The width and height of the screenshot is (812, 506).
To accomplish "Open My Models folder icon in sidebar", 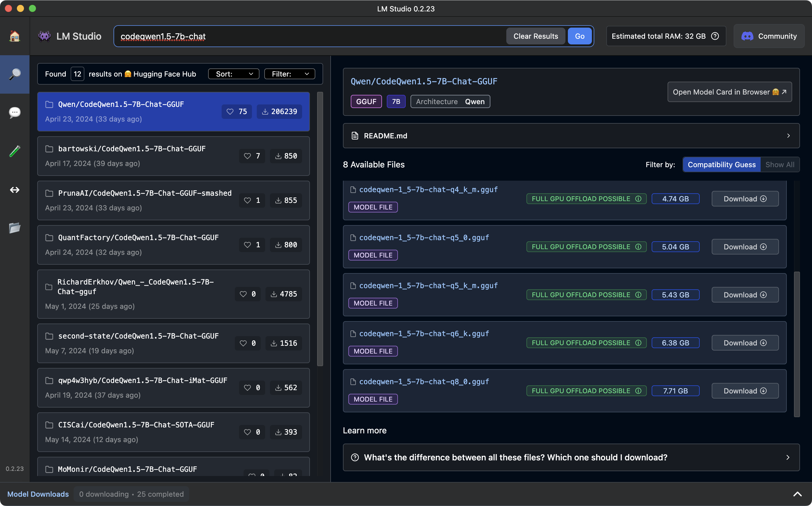I will click(14, 228).
